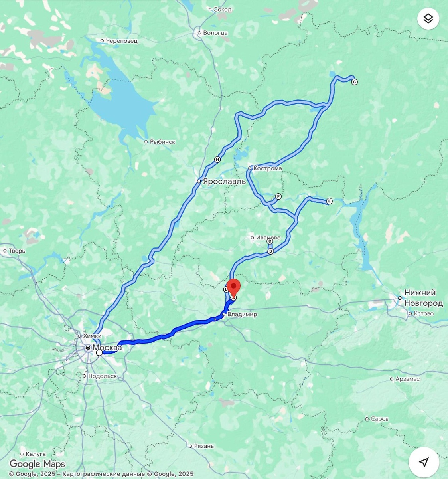Click the Рязань city label
Viewport: 448px width, 479px height.
(x=204, y=446)
